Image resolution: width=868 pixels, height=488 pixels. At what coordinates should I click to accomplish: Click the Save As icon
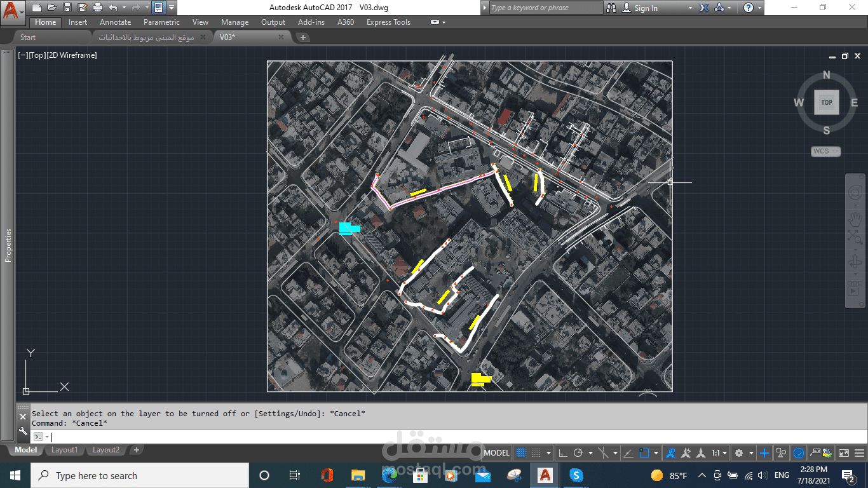click(82, 8)
